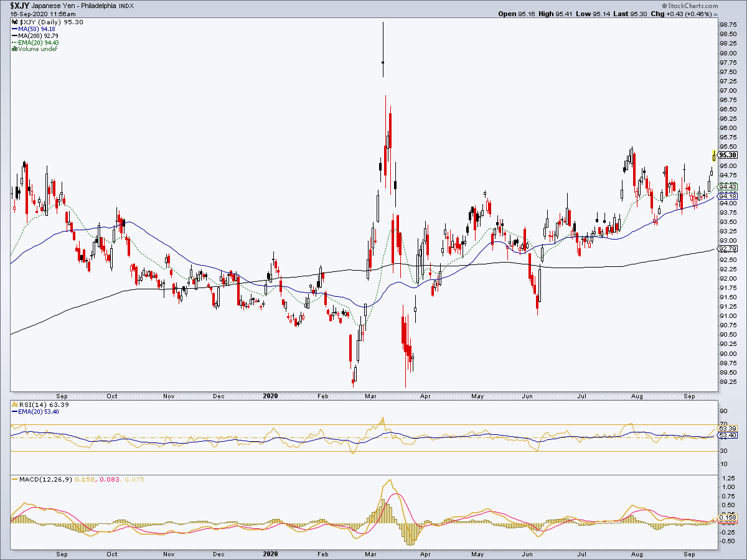Click the 2020 label on price chart date axis
This screenshot has width=747, height=560.
coord(270,395)
